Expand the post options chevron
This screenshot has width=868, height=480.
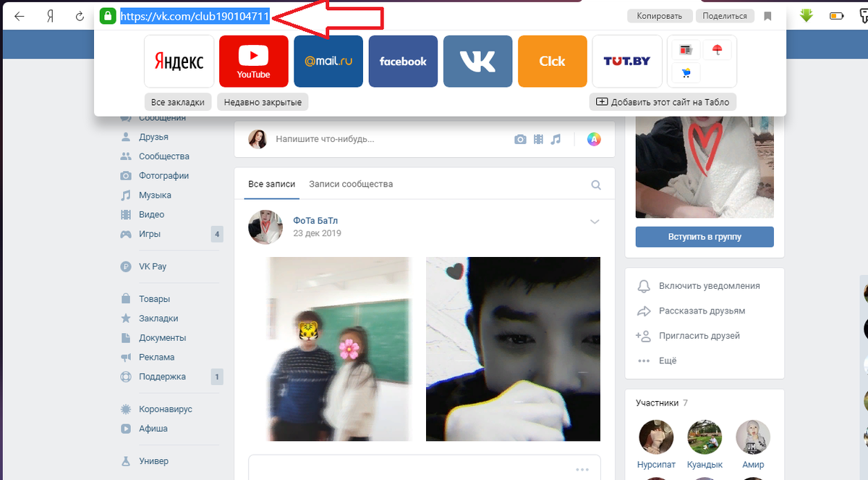[595, 222]
